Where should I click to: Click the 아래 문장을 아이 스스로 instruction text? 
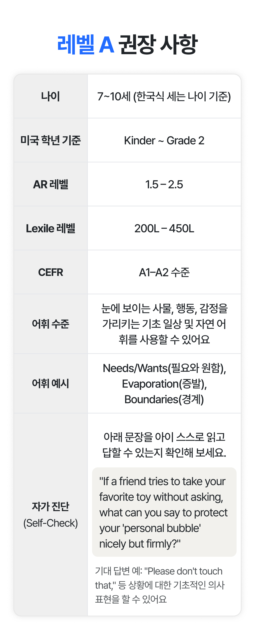pyautogui.click(x=164, y=444)
